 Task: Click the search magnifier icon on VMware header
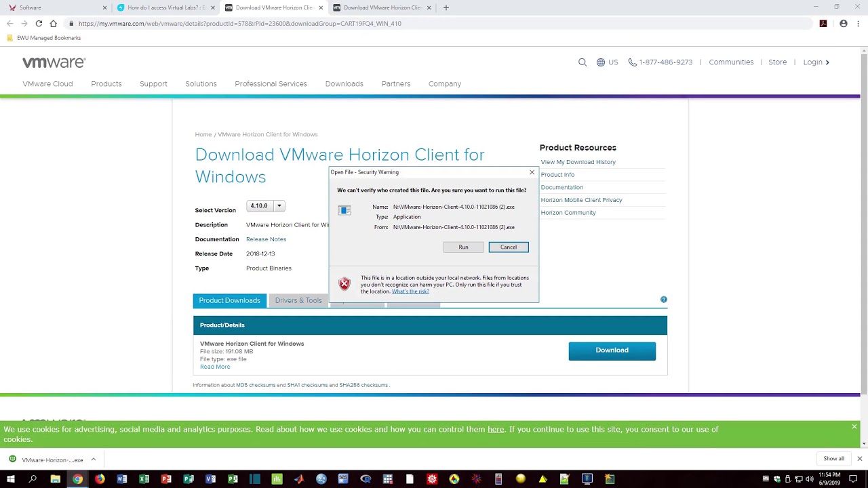[583, 62]
